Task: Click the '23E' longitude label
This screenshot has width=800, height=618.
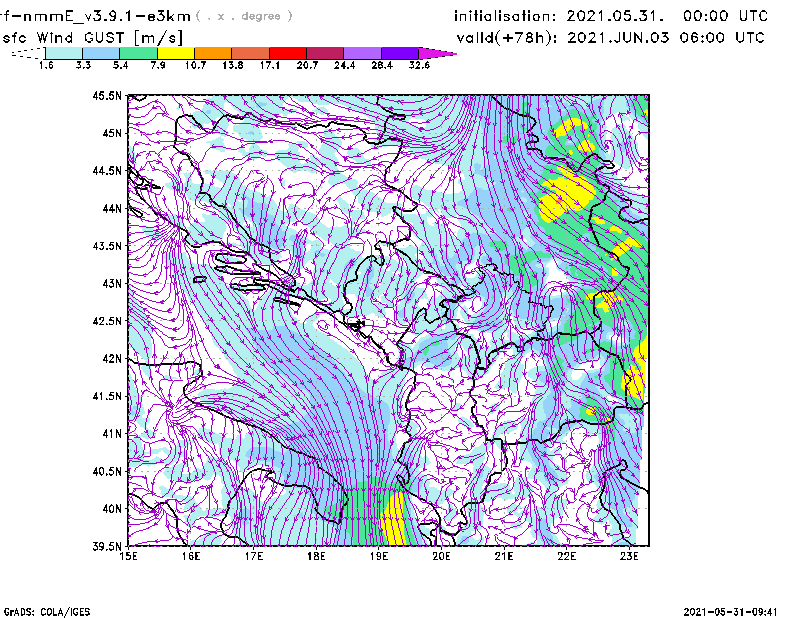Action: tap(629, 556)
